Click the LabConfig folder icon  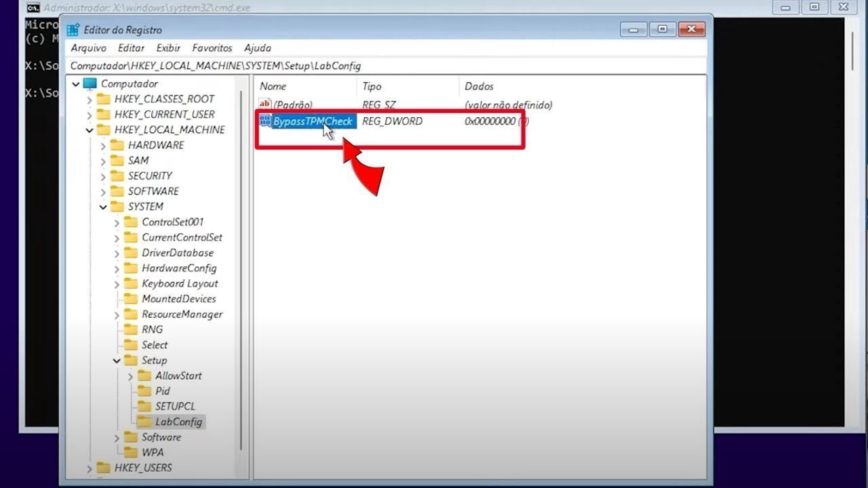144,422
